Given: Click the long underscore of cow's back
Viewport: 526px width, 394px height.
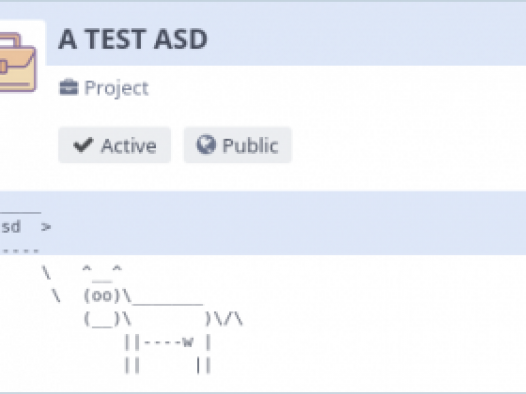Looking at the screenshot, I should [x=168, y=304].
